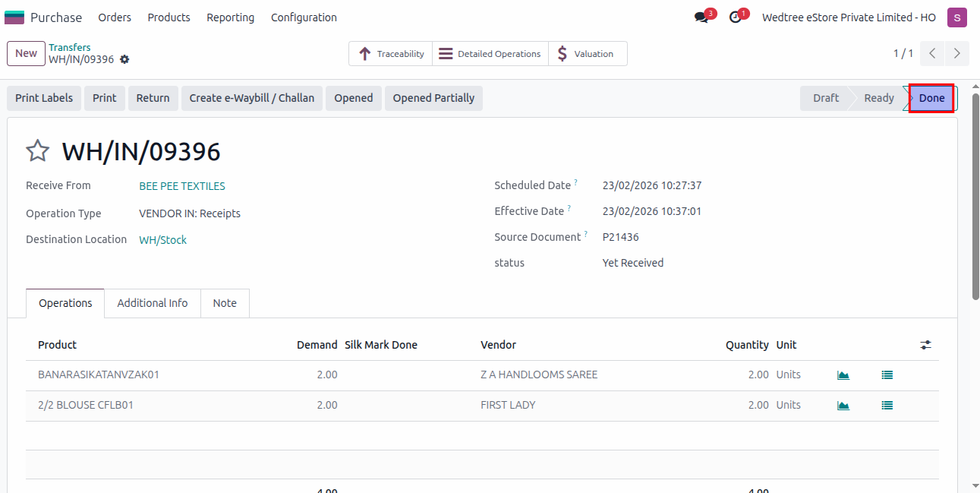980x493 pixels.
Task: Open the activities clock icon
Action: click(735, 17)
